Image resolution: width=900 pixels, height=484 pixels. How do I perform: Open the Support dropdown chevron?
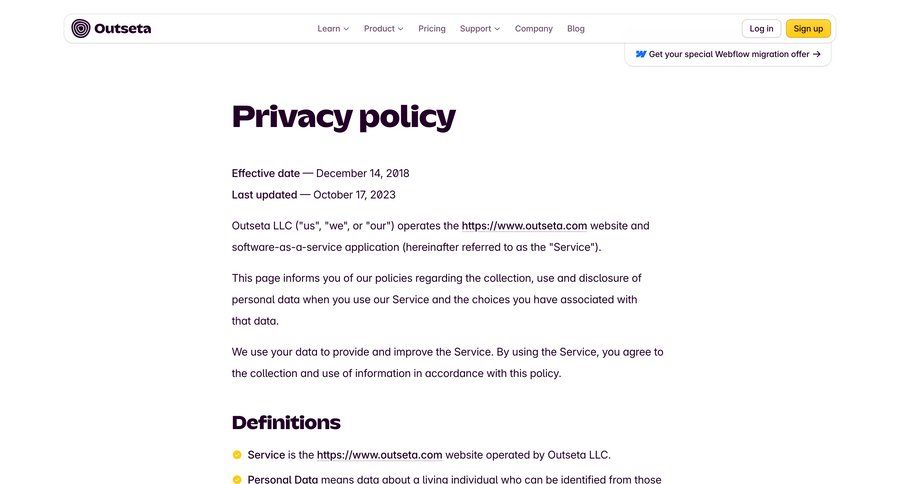click(497, 29)
